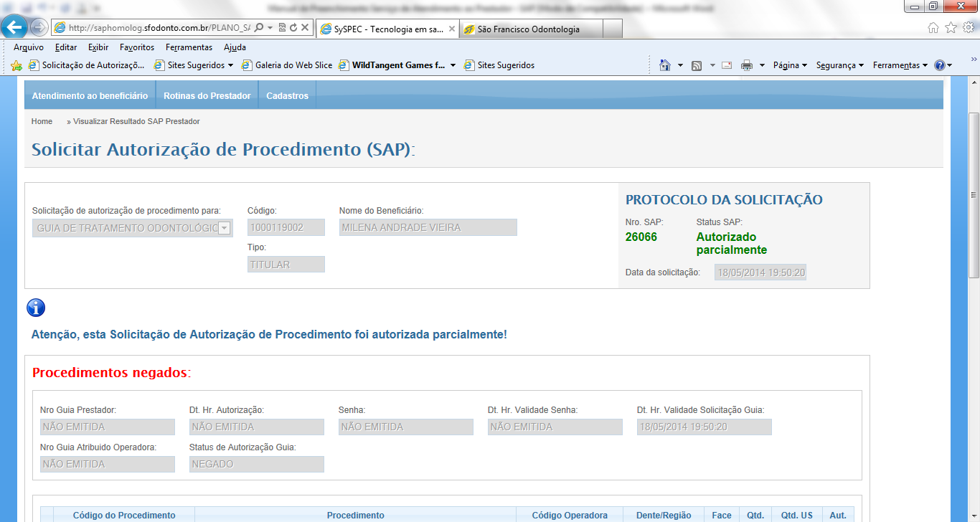
Task: Click the blue information icon
Action: (36, 308)
